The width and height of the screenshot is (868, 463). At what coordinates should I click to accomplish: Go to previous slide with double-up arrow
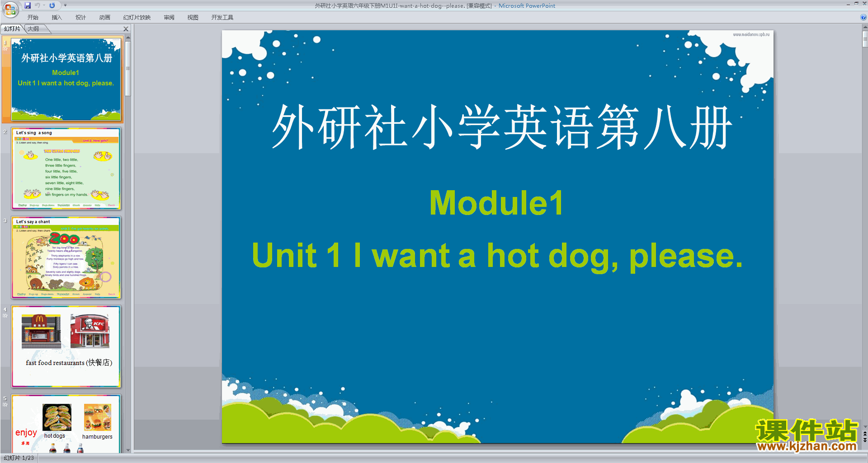(864, 434)
